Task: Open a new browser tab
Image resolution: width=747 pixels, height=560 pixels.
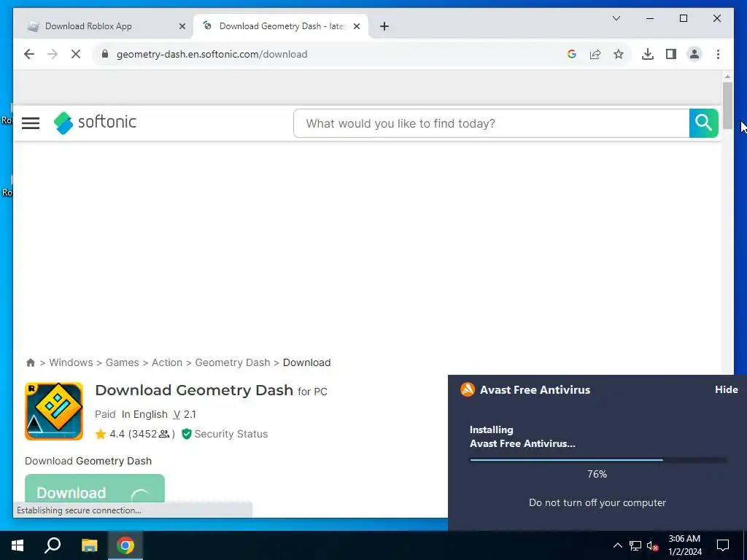Action: point(384,27)
